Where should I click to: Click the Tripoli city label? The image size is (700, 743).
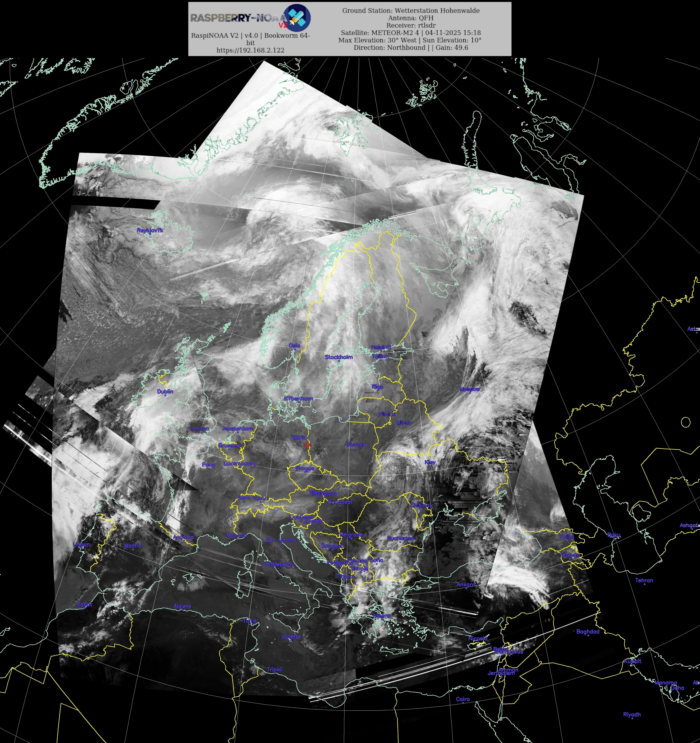pyautogui.click(x=275, y=669)
